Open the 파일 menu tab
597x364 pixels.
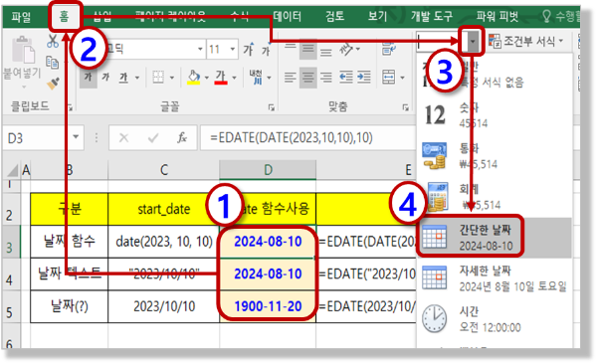coord(21,17)
